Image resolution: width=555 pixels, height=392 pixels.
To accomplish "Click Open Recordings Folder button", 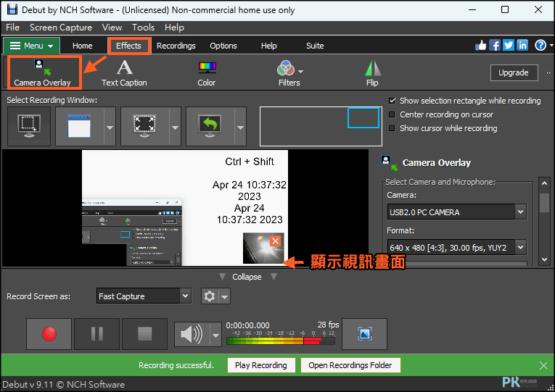I will click(x=350, y=365).
